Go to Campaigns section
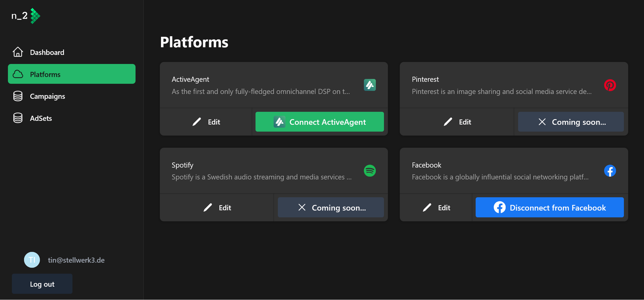644x300 pixels. [48, 97]
